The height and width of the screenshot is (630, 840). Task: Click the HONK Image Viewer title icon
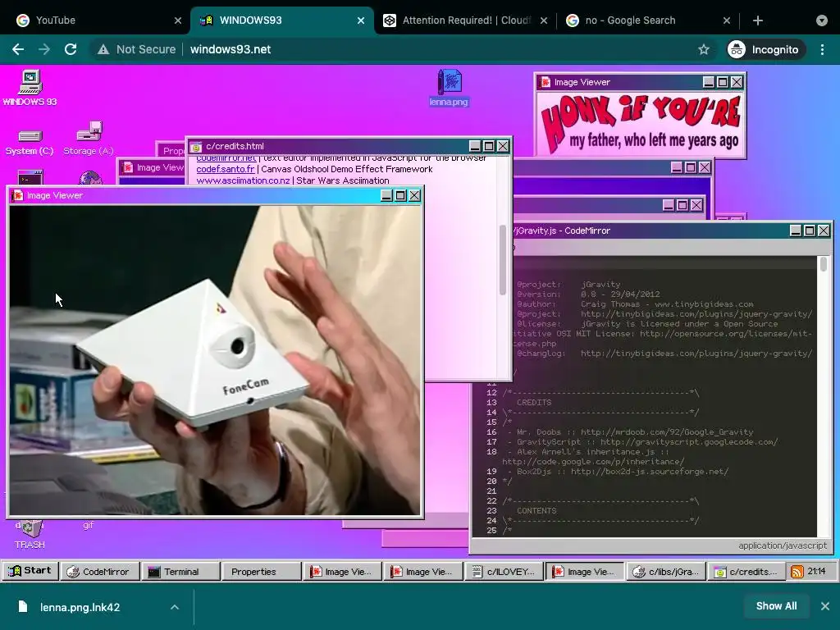coord(546,82)
